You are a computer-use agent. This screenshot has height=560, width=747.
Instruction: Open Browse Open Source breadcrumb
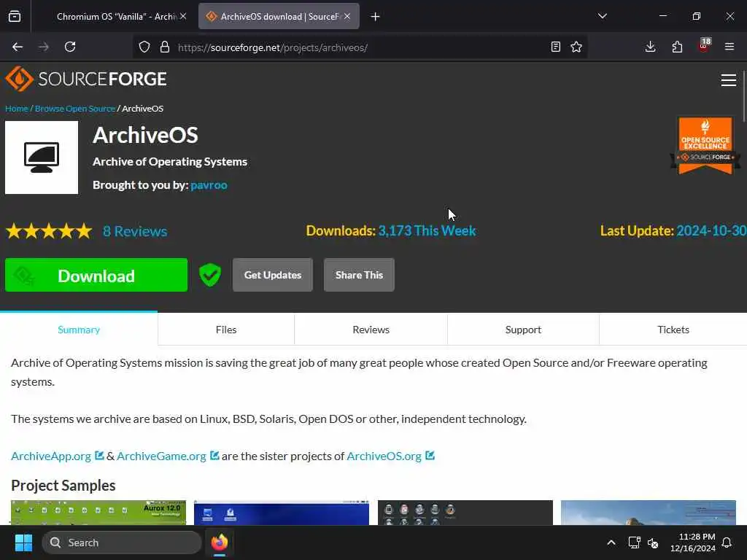(x=75, y=108)
